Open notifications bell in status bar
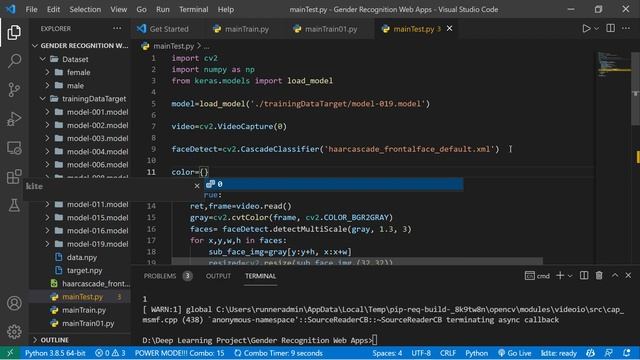This screenshot has height=360, width=640. pyautogui.click(x=627, y=353)
